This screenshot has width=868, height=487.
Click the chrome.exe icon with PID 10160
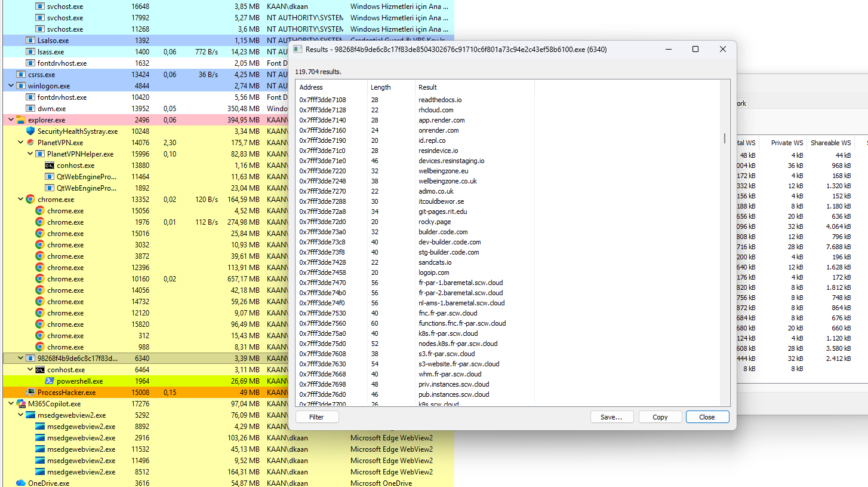40,278
